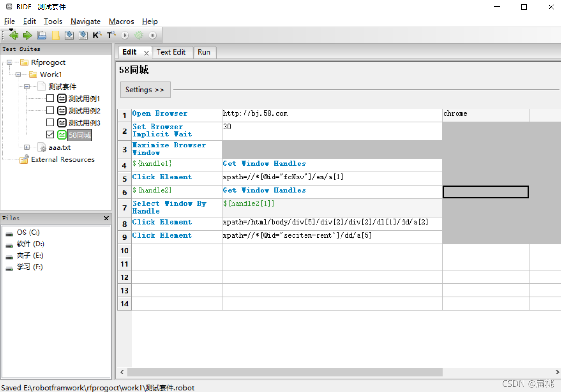Close the Edit tab

(146, 53)
